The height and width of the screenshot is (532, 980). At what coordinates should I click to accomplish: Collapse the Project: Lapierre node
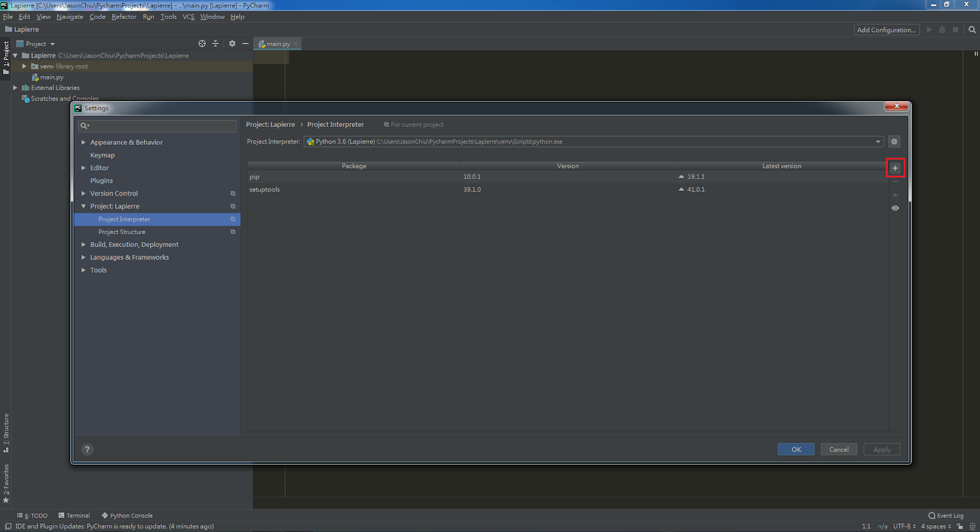point(83,207)
